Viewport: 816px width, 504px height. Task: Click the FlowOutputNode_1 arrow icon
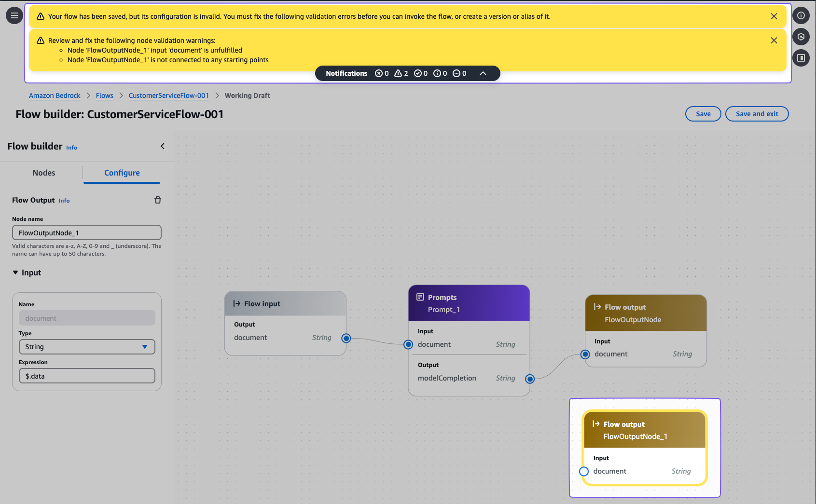coord(596,424)
